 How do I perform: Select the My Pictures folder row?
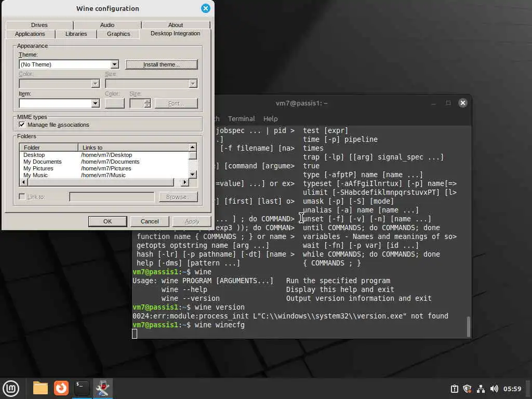[x=104, y=168]
